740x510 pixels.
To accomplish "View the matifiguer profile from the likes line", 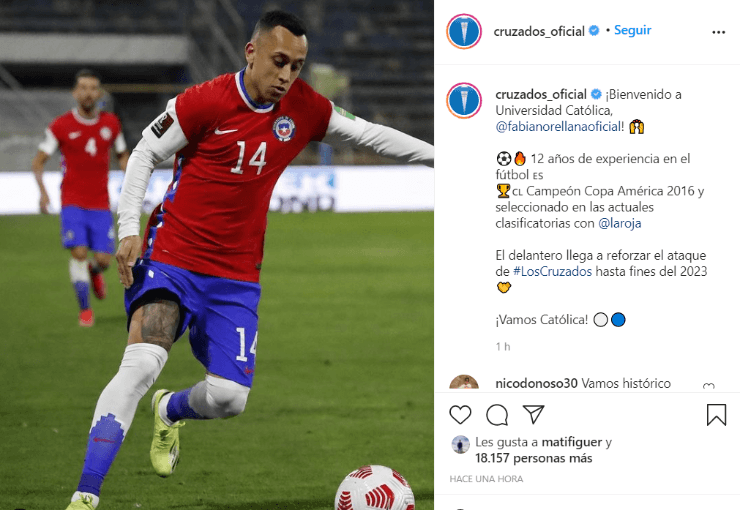I will point(572,442).
